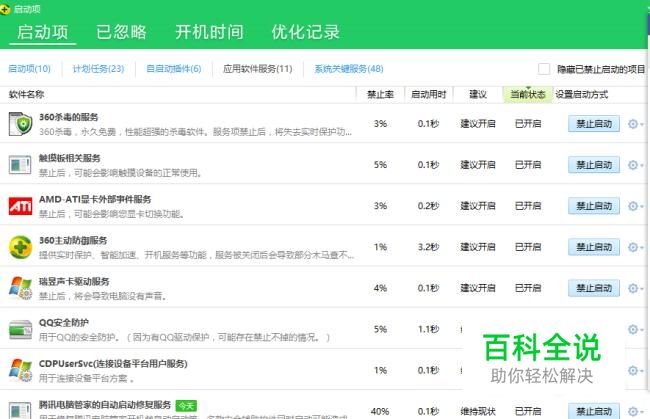
Task: Disable startup for 腾讯电脑管家的自动启动修复服务
Action: (594, 411)
